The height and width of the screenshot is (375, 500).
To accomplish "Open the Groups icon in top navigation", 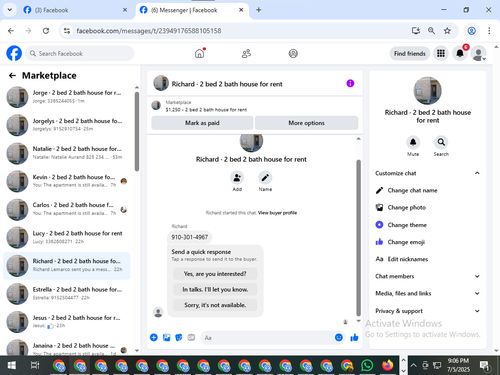I will 293,53.
